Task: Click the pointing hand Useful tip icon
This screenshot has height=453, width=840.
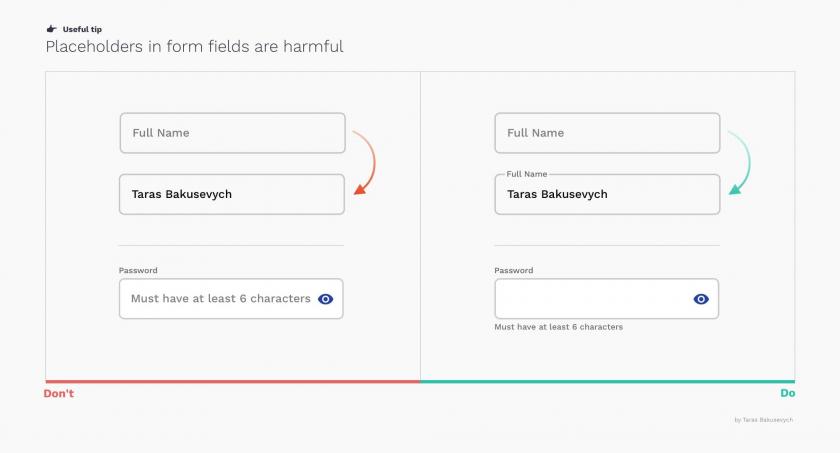Action: click(x=51, y=29)
